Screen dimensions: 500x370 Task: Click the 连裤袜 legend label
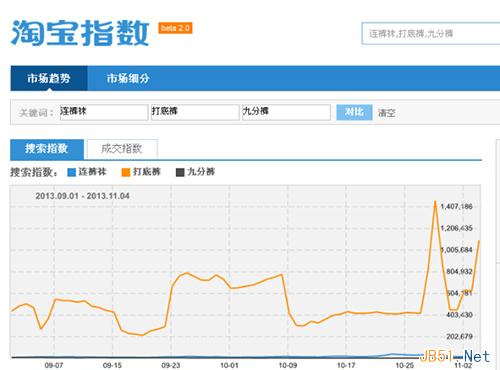click(92, 172)
